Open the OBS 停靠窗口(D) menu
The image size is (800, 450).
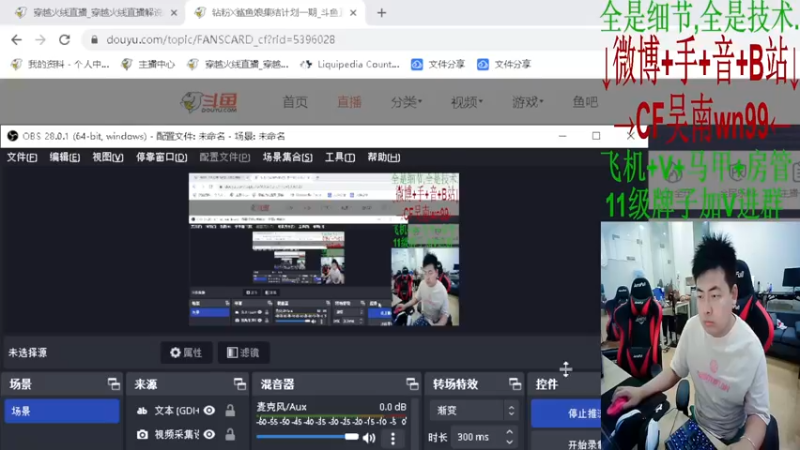tap(161, 157)
